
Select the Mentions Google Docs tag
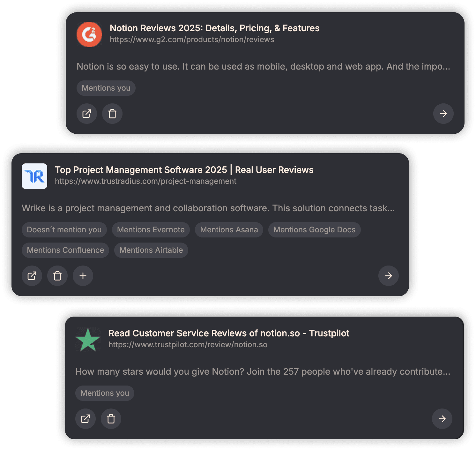(x=314, y=229)
